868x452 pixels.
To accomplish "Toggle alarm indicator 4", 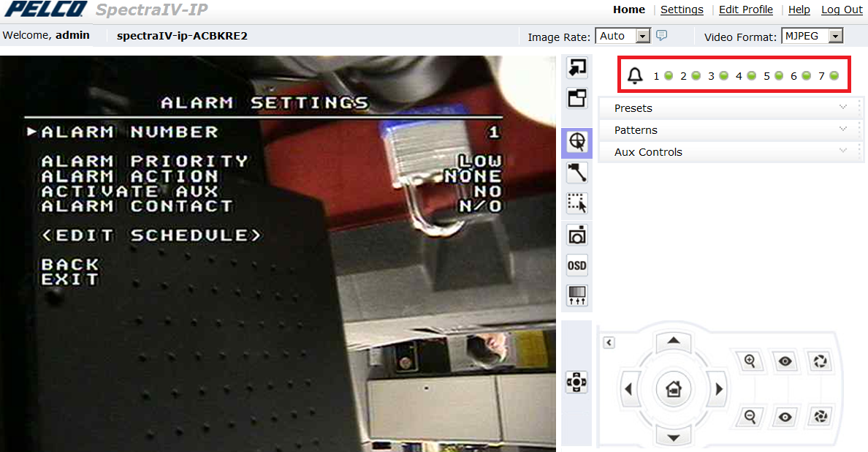I will click(751, 75).
